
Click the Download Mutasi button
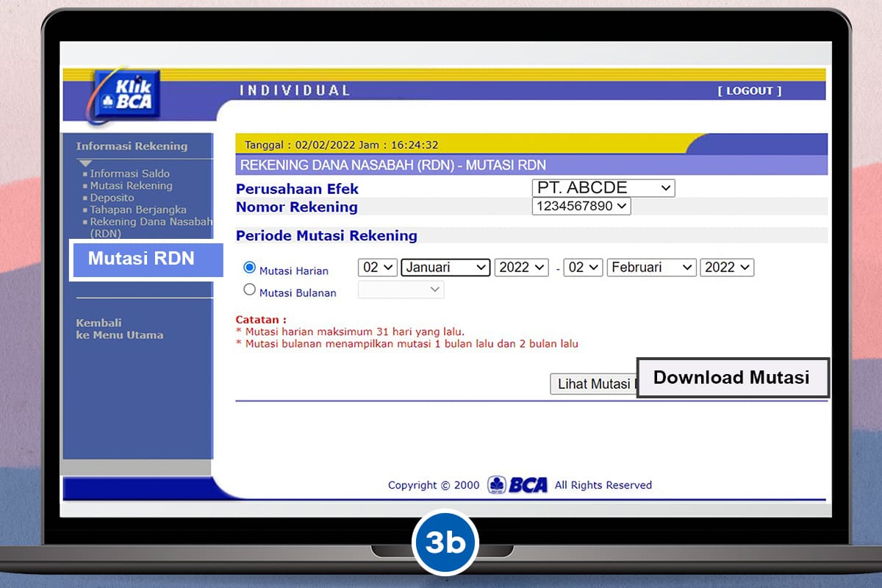tap(732, 377)
